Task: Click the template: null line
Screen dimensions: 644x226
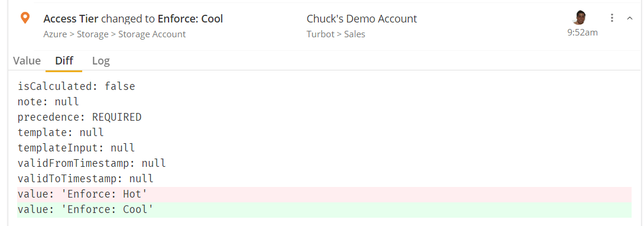Action: click(x=60, y=133)
